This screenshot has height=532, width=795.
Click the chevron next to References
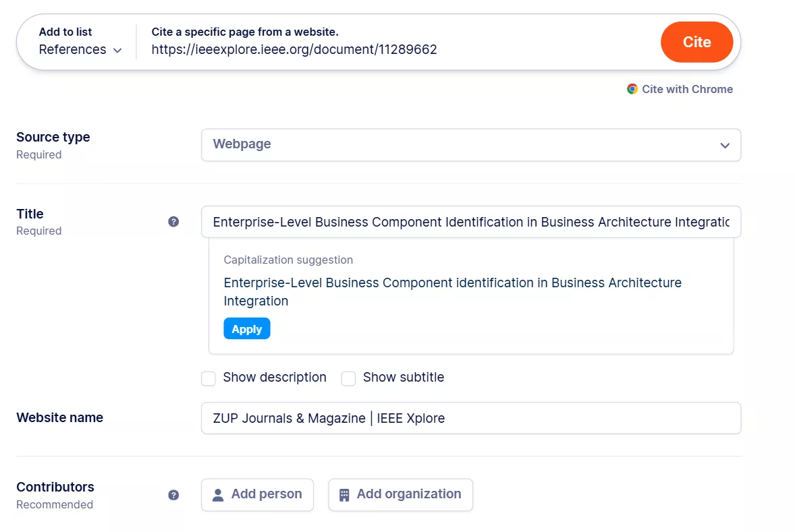point(117,50)
